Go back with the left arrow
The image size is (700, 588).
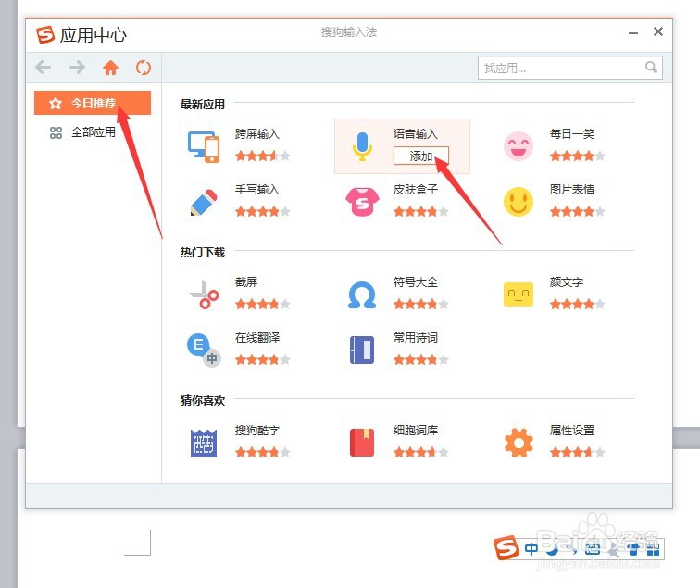pos(44,68)
